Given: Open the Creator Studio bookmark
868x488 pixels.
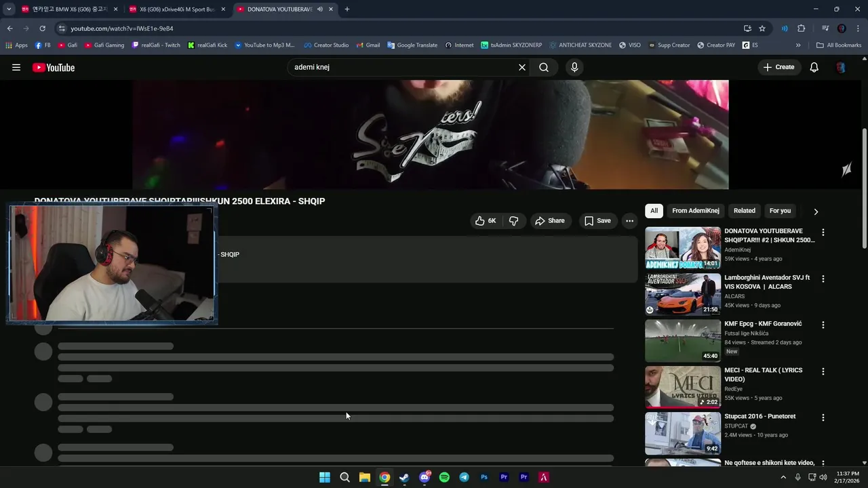Looking at the screenshot, I should click(x=326, y=45).
